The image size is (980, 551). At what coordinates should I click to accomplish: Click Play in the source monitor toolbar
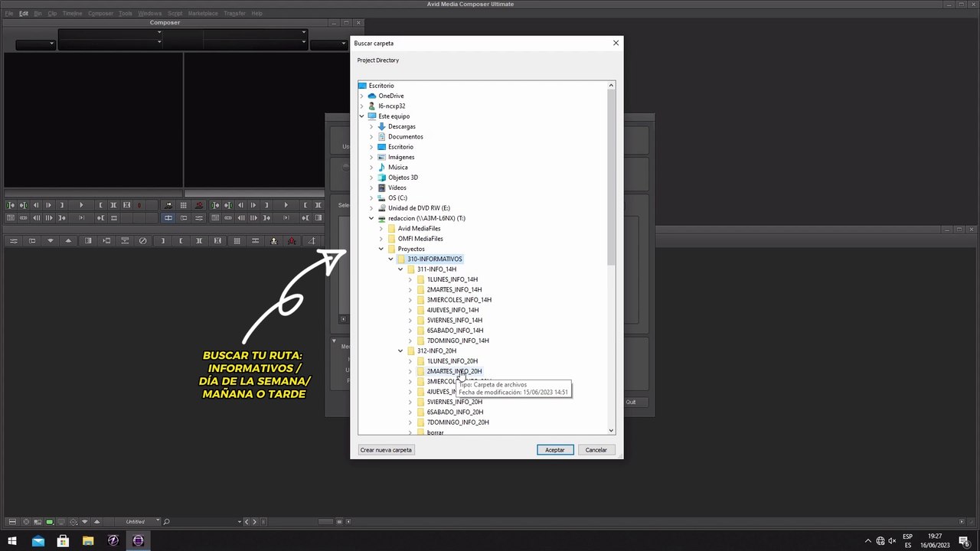pyautogui.click(x=81, y=205)
